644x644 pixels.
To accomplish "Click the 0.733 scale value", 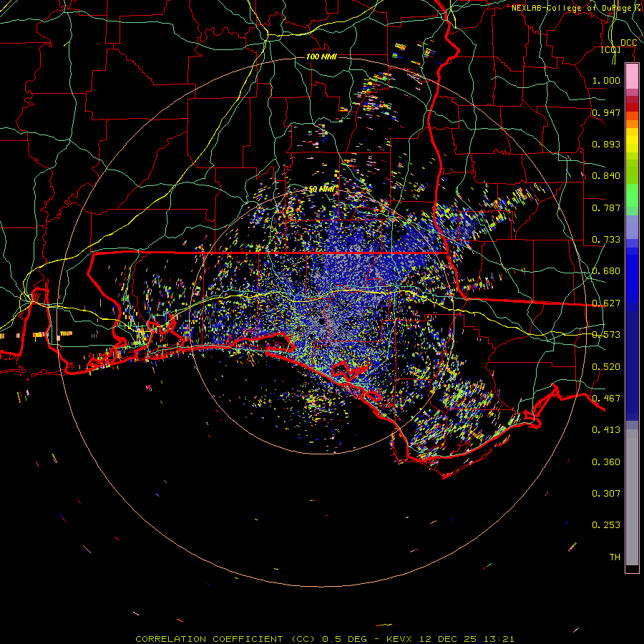I will (606, 240).
